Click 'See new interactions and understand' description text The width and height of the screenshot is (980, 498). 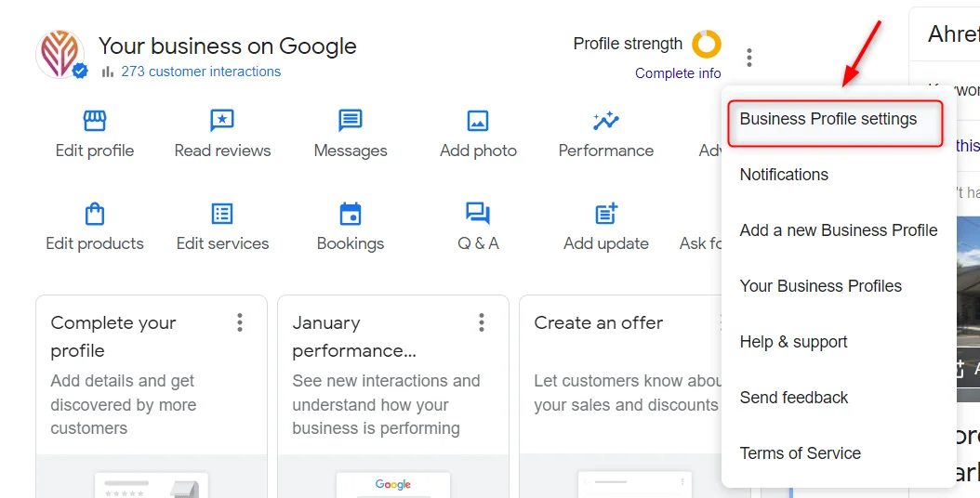tap(386, 404)
